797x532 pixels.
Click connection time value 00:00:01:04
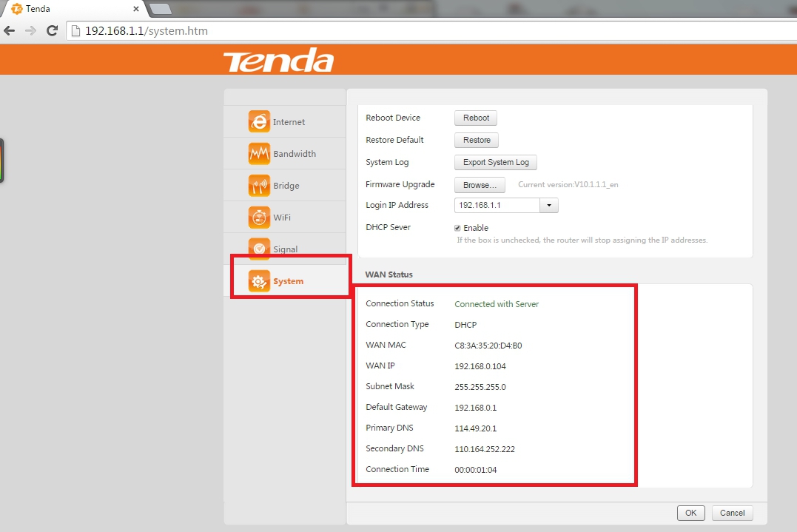[476, 470]
